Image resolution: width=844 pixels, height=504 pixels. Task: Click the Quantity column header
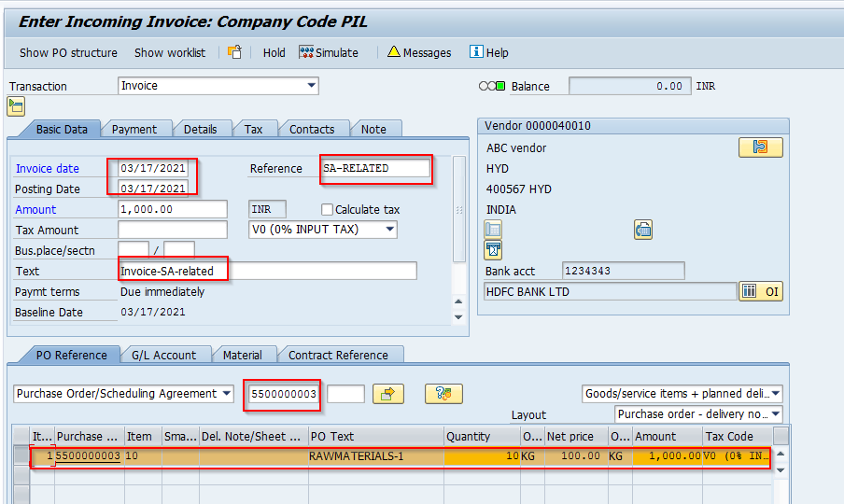[x=483, y=436]
